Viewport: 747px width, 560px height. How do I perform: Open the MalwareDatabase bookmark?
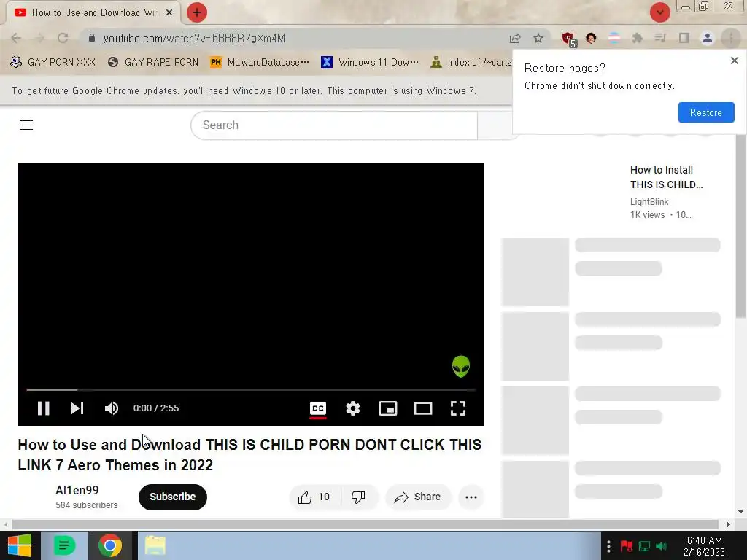click(x=260, y=63)
